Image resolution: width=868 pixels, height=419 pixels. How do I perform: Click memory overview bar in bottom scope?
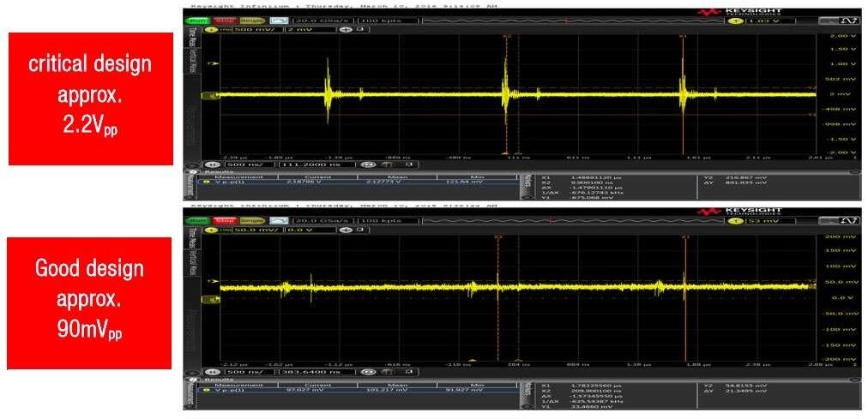point(572,221)
